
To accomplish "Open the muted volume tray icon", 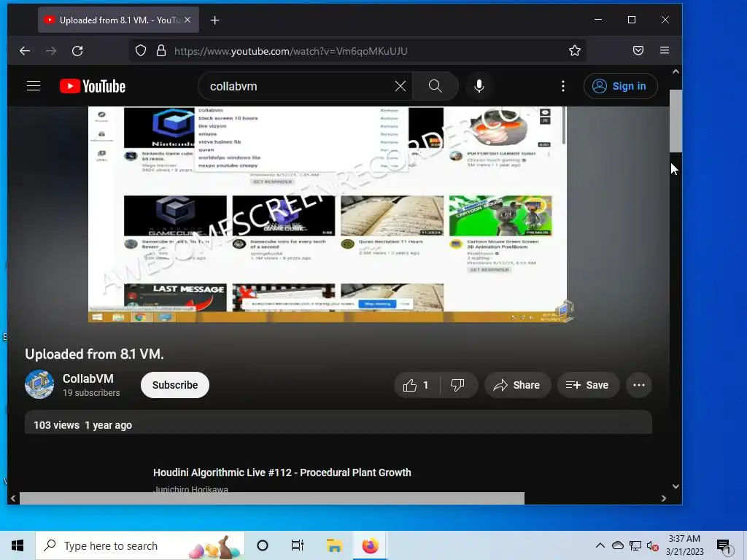I will [x=652, y=545].
